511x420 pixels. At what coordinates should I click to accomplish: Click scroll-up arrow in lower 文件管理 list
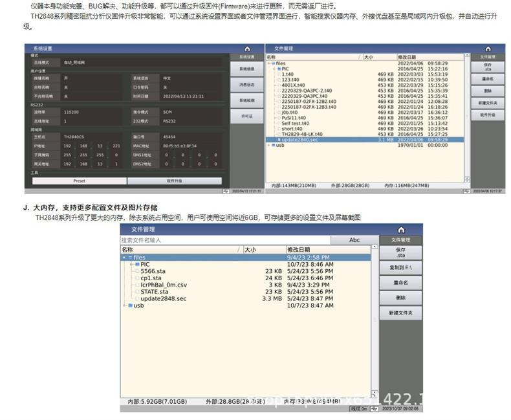[x=375, y=247]
